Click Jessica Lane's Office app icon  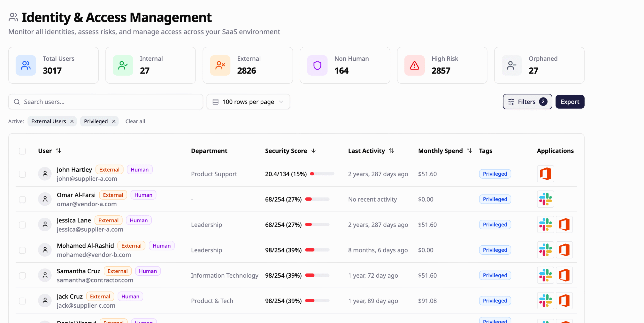(x=564, y=224)
